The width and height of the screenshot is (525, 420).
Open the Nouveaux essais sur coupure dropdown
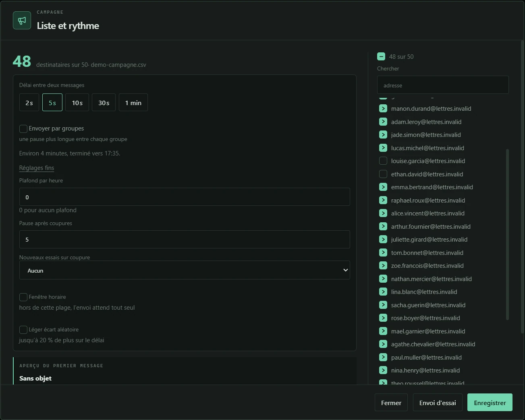185,270
